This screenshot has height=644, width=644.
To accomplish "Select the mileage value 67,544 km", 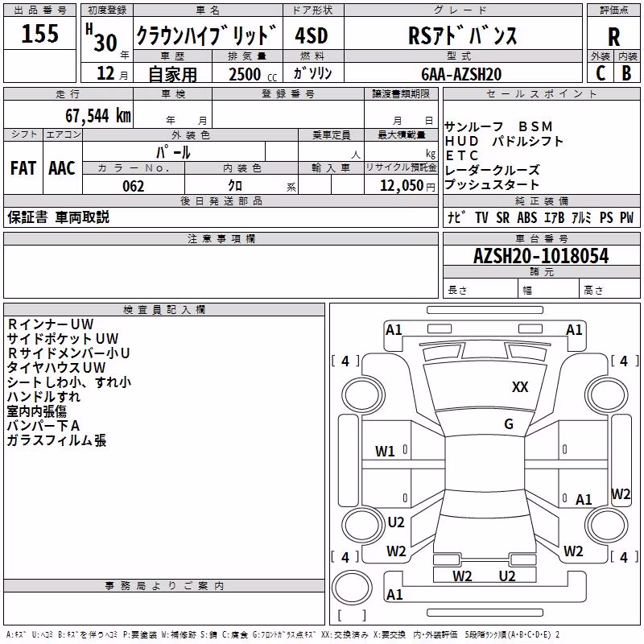I will tap(98, 115).
